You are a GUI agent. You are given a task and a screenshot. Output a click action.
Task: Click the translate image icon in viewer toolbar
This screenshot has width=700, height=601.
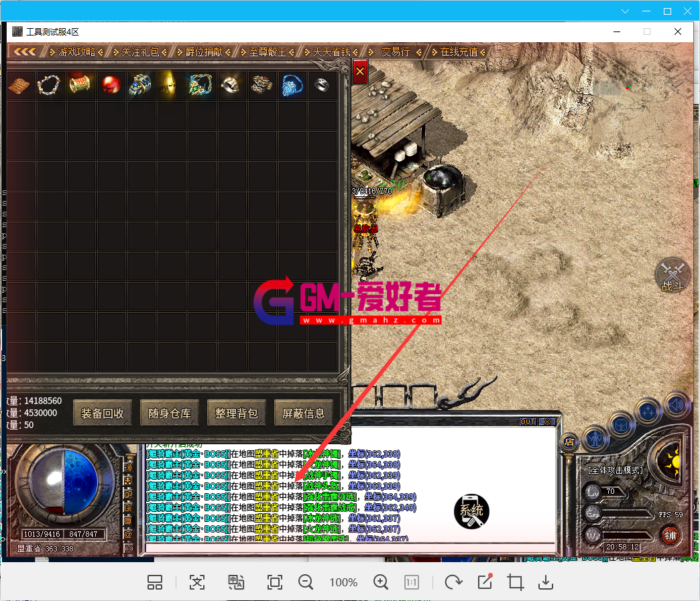(236, 582)
